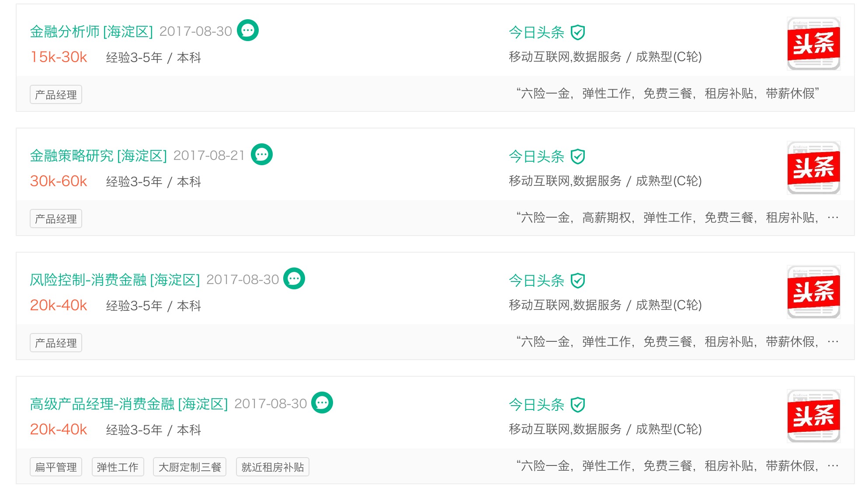Viewport: 868px width, 486px height.
Task: Click verified shield in 风险控制 row
Action: click(578, 281)
